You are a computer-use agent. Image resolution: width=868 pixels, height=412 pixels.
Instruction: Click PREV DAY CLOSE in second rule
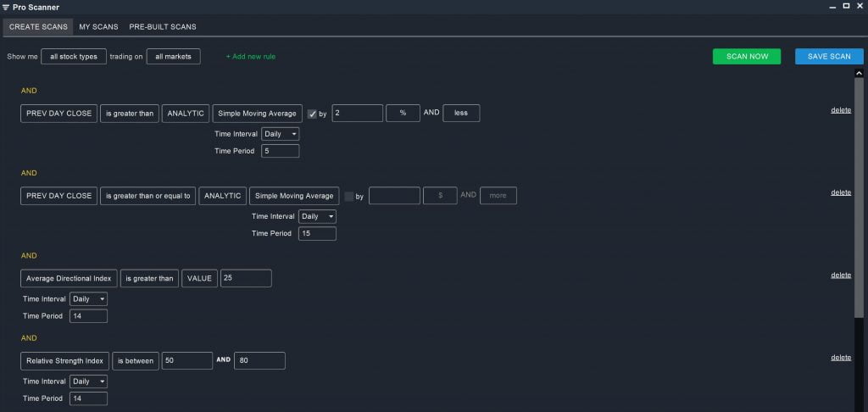pos(58,196)
